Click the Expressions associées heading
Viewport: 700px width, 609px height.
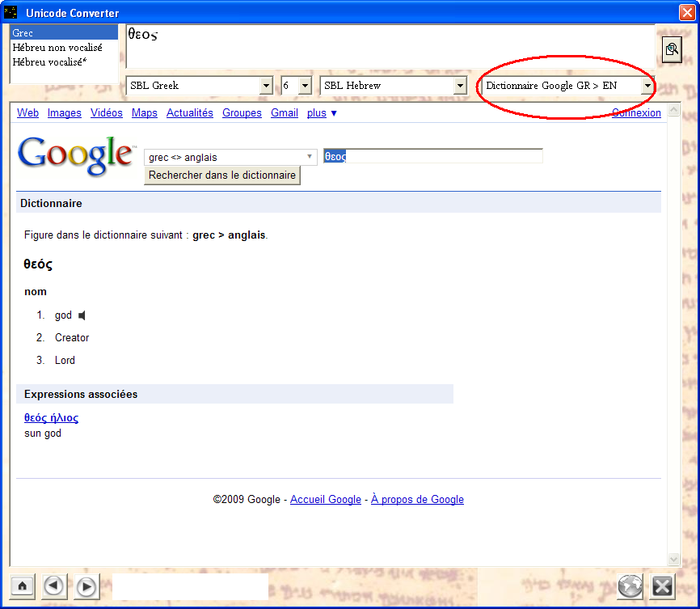[x=81, y=394]
